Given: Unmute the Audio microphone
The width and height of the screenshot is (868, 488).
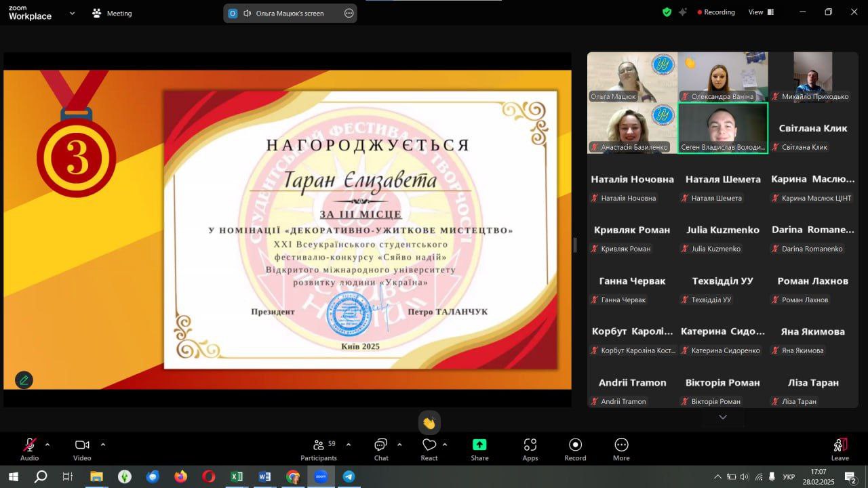Looking at the screenshot, I should coord(29,445).
